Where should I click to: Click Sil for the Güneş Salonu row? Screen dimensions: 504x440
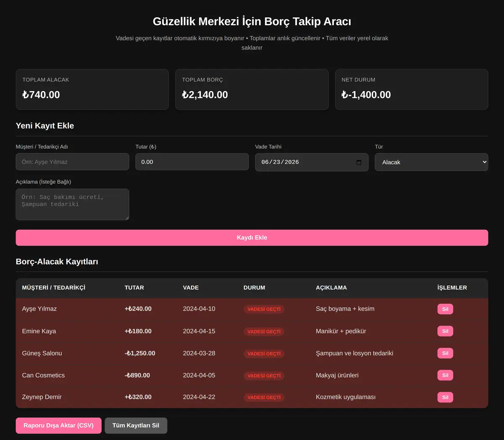point(445,353)
